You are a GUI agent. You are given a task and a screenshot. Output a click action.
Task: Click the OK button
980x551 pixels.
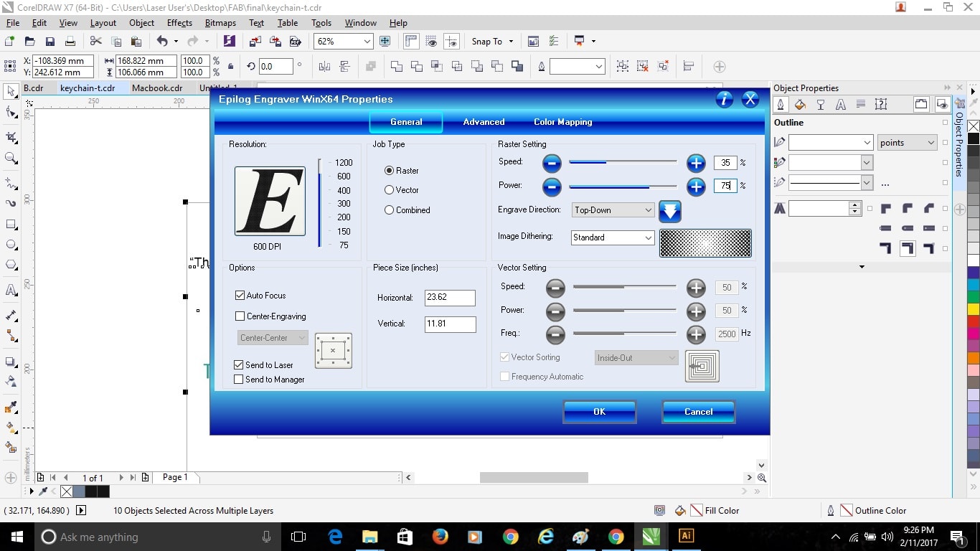pos(600,412)
